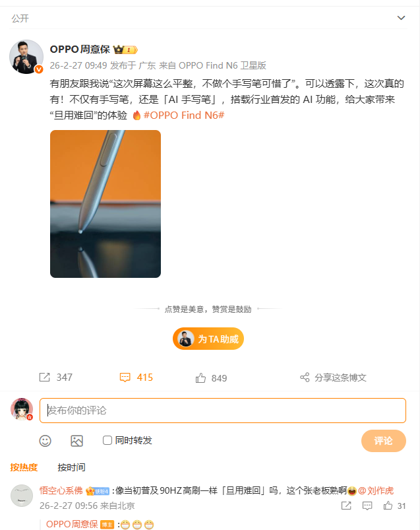Submit with the orange 评论 button
The image size is (420, 530).
384,441
